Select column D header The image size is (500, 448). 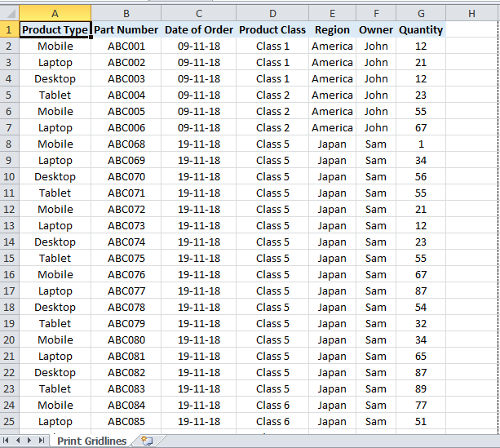click(x=272, y=13)
